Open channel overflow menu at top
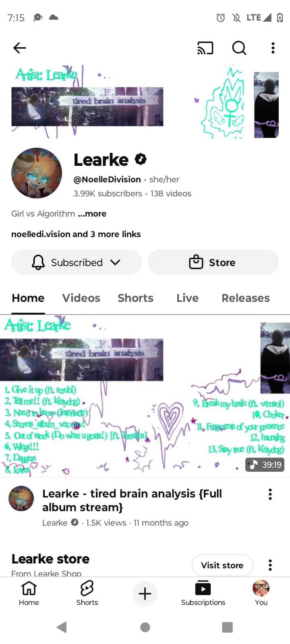The width and height of the screenshot is (290, 644). coord(273,48)
